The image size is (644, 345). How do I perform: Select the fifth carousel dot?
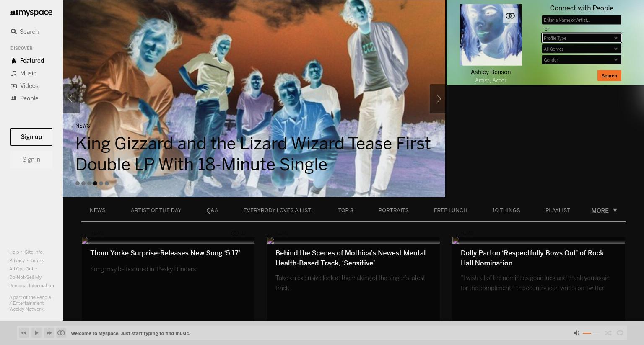pos(101,183)
